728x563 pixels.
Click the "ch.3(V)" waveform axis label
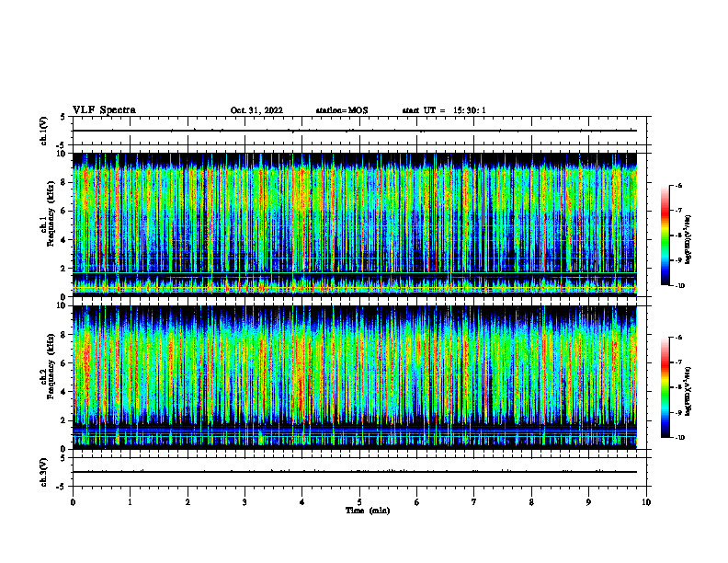44,472
